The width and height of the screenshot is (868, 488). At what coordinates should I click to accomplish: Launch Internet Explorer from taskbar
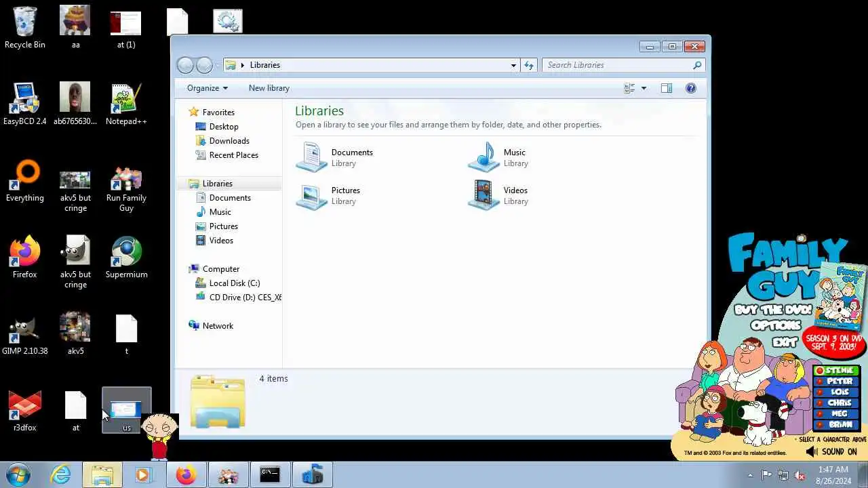pyautogui.click(x=61, y=475)
